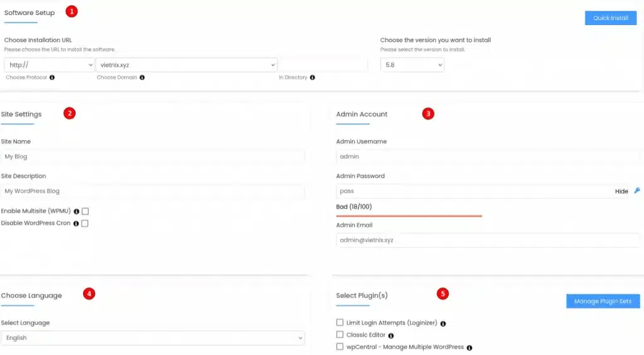Viewport: 644px width, 355px height.
Task: Click the info icon next to Disable WordPress Cron
Action: (76, 224)
